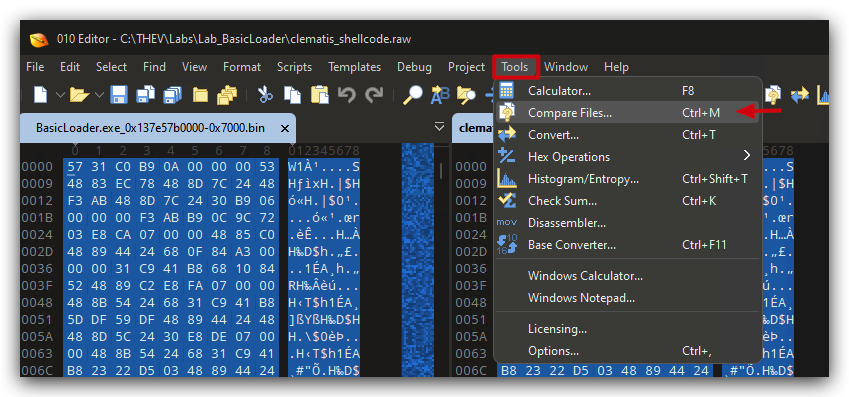This screenshot has width=849, height=397.
Task: Choose Check Sum... in the Tools menu
Action: (x=628, y=201)
